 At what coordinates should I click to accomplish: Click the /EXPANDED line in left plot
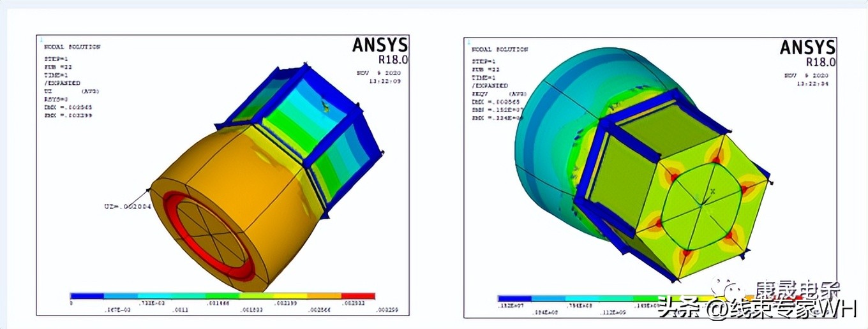click(x=62, y=83)
